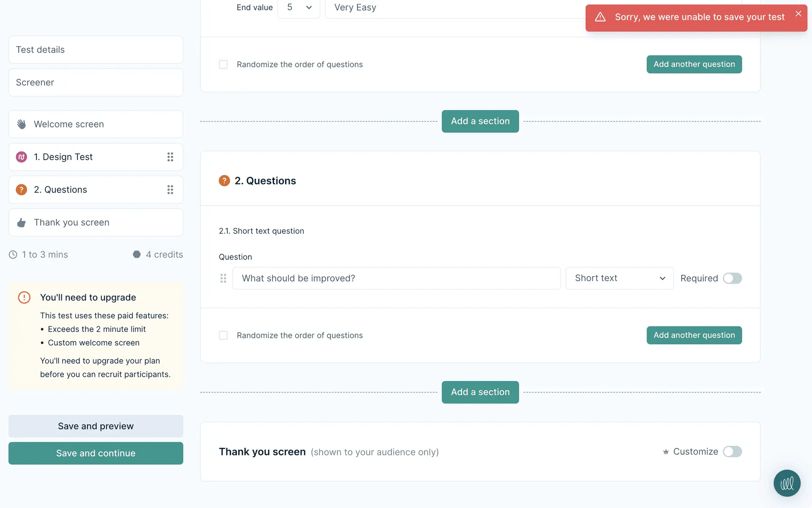Viewport: 812px width, 508px height.
Task: Click the crown icon next to Customize
Action: coord(666,452)
